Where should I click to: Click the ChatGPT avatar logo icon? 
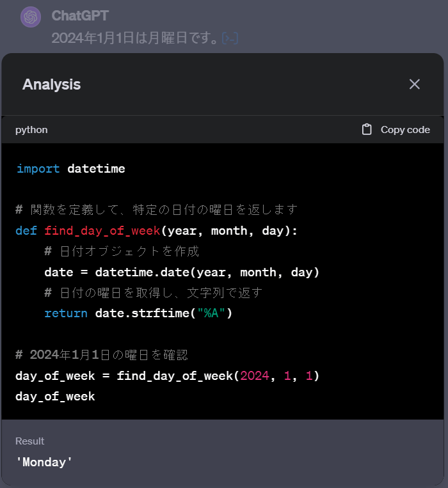(31, 17)
